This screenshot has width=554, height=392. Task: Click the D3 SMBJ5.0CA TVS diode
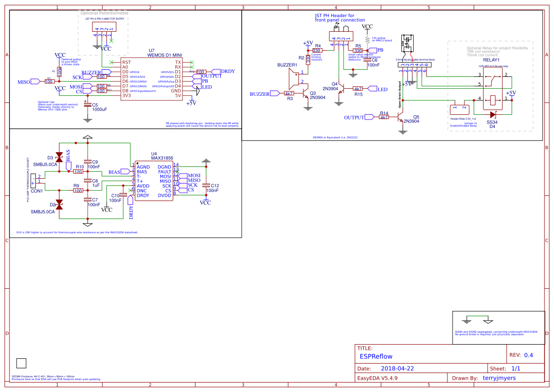(59, 158)
